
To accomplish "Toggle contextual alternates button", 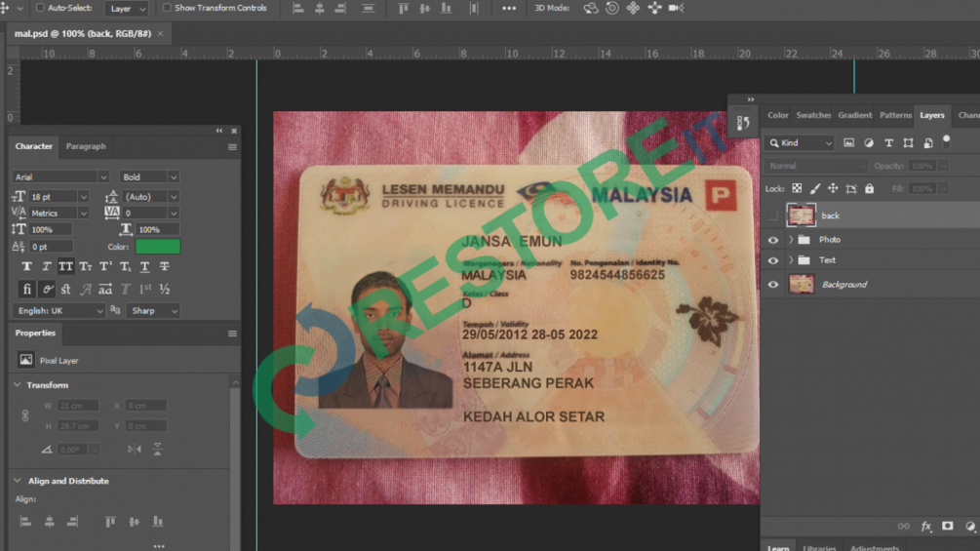I will 47,290.
